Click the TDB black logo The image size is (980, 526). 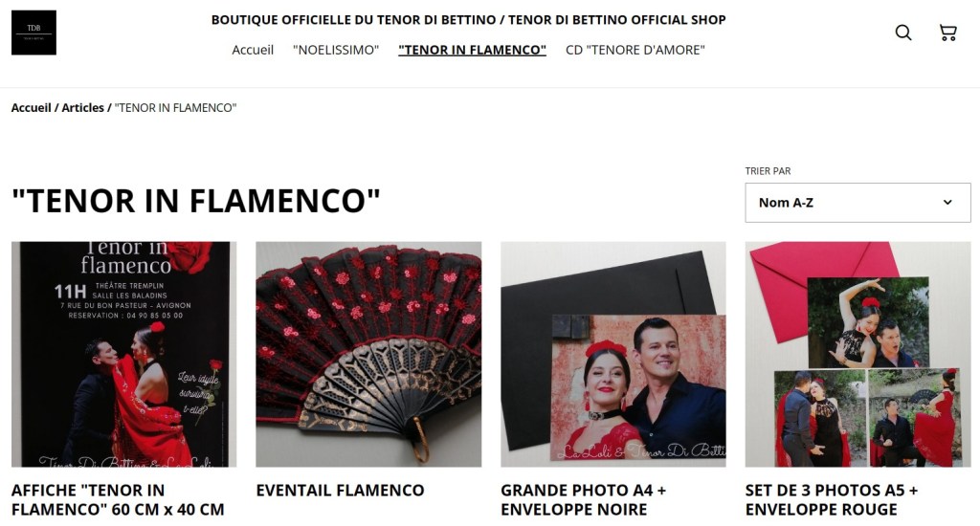point(33,33)
